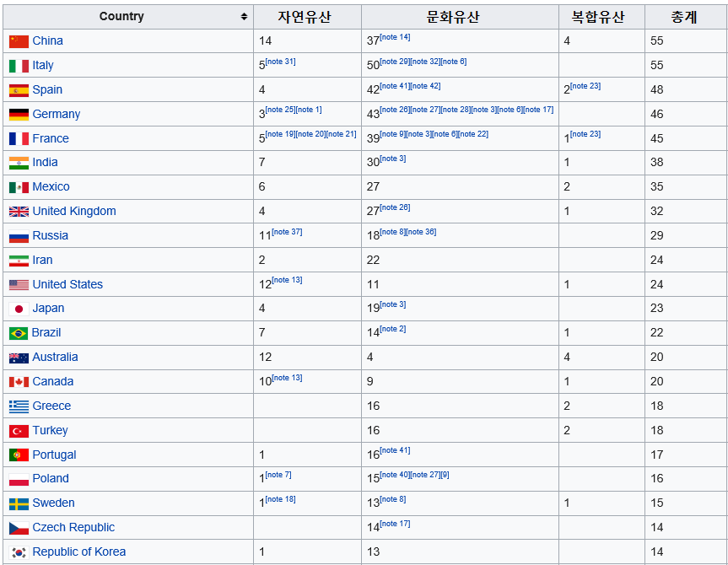Open the Iran country link
Screen dimensions: 728x565
(42, 260)
